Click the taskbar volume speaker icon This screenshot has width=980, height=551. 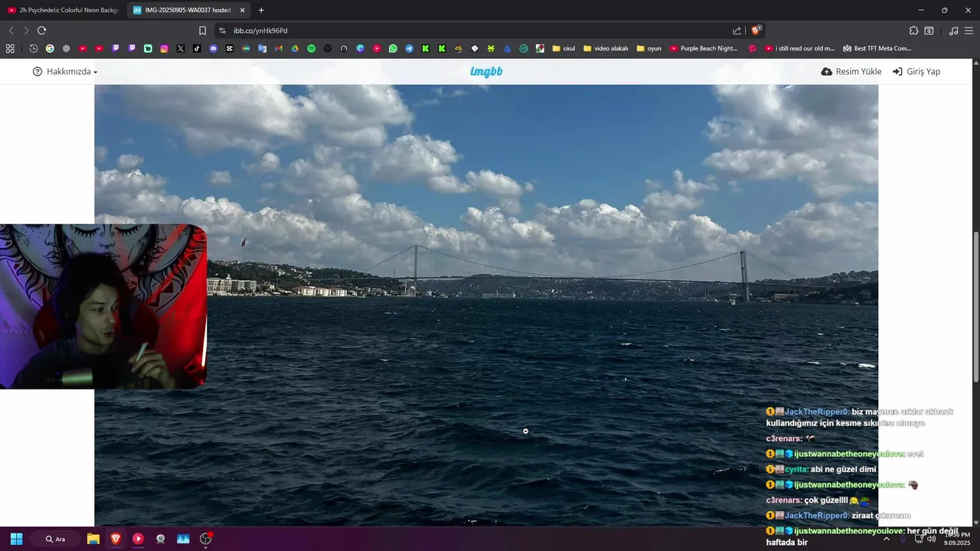[x=931, y=539]
